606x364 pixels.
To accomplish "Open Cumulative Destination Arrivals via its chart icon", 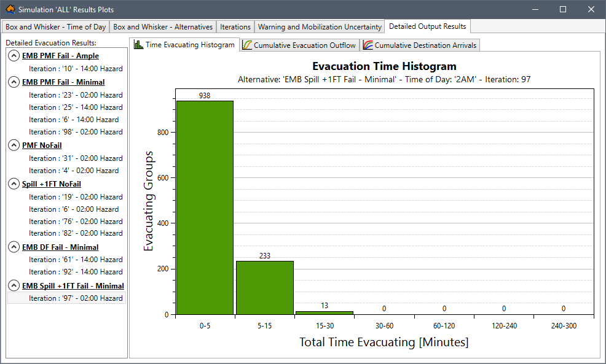I will (x=369, y=45).
